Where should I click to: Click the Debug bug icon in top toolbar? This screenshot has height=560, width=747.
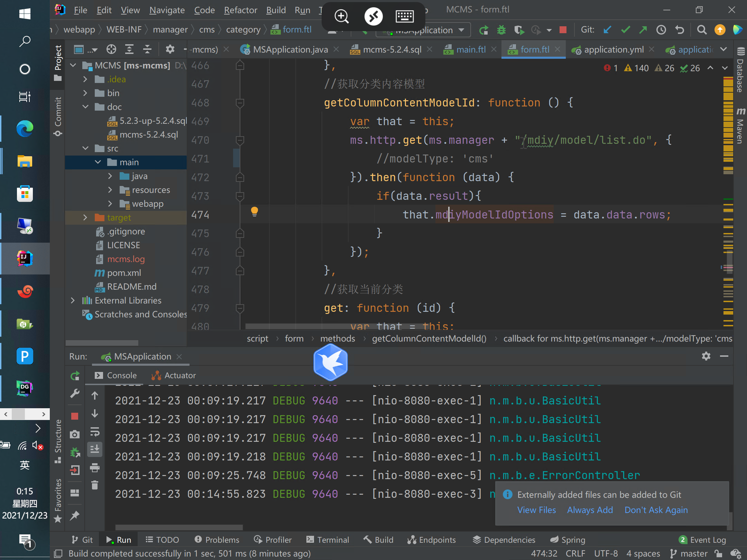click(501, 30)
